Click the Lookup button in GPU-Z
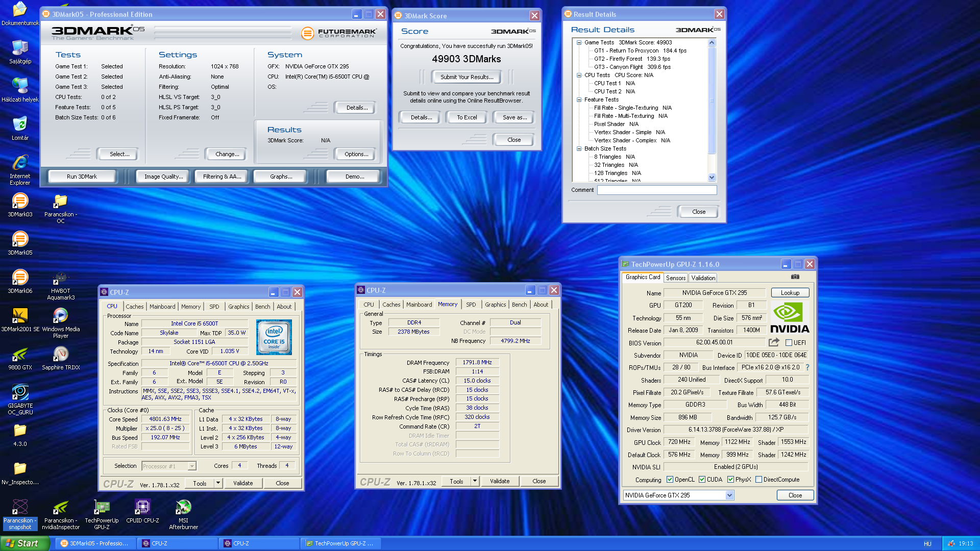The width and height of the screenshot is (980, 551). click(x=790, y=293)
